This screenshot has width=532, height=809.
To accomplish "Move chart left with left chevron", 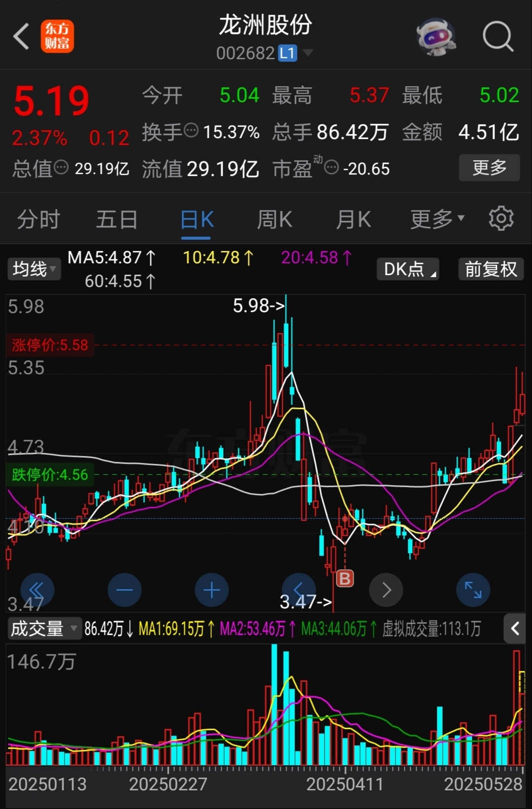I will point(299,590).
